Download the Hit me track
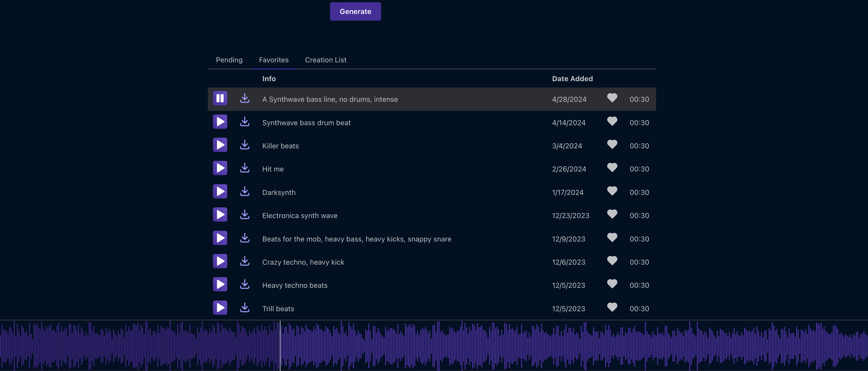868x371 pixels. 245,168
